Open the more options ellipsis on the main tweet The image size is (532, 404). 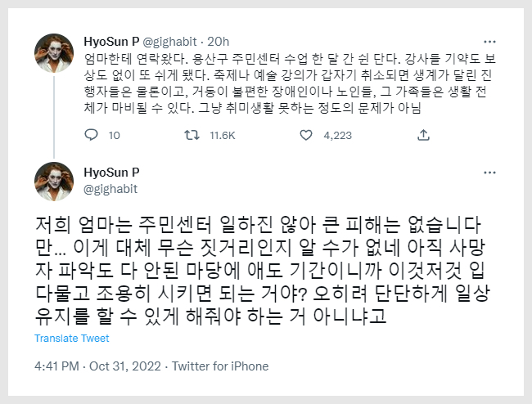(x=489, y=172)
